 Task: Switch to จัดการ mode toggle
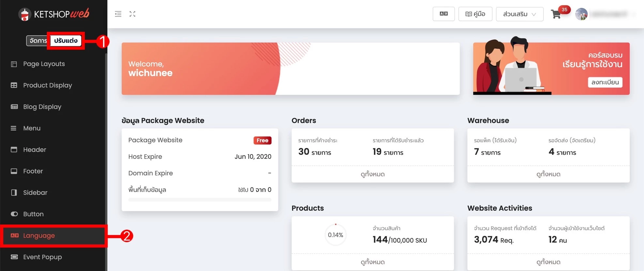(x=38, y=41)
